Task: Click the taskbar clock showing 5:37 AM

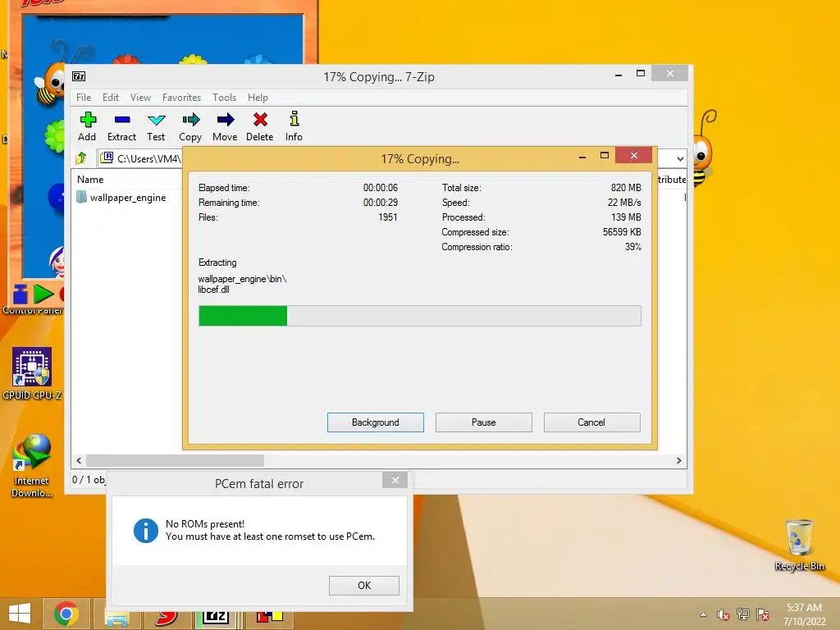Action: point(804,614)
